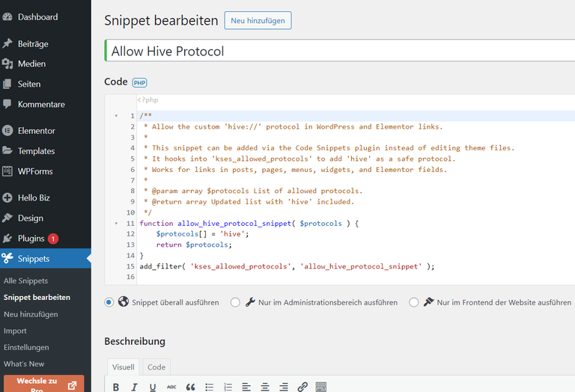The width and height of the screenshot is (575, 392).
Task: Click the wrench icon for admin-only
Action: point(250,302)
